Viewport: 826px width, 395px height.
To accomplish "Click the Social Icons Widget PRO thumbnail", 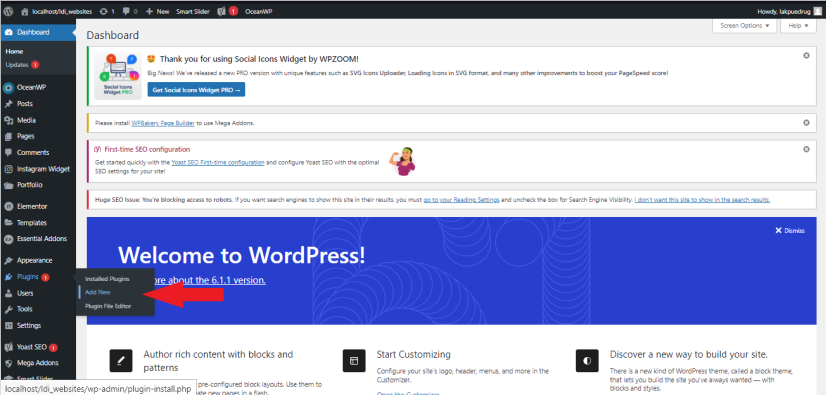I will pyautogui.click(x=118, y=76).
